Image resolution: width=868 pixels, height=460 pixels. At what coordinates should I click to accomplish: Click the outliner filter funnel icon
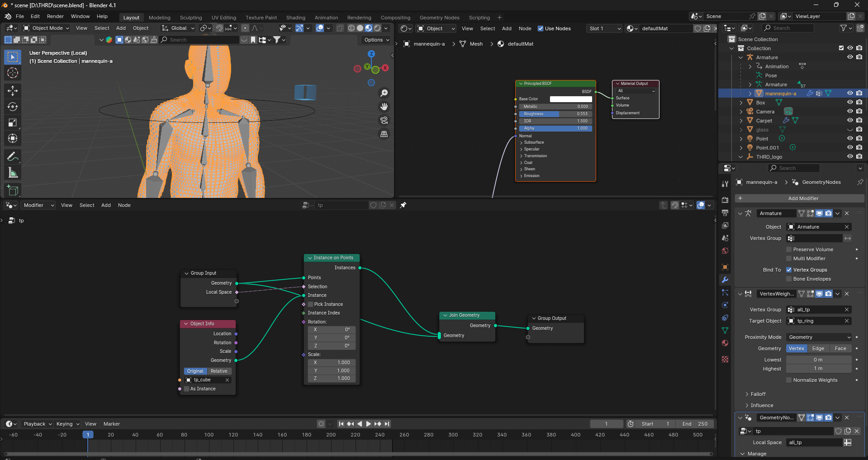pos(844,28)
